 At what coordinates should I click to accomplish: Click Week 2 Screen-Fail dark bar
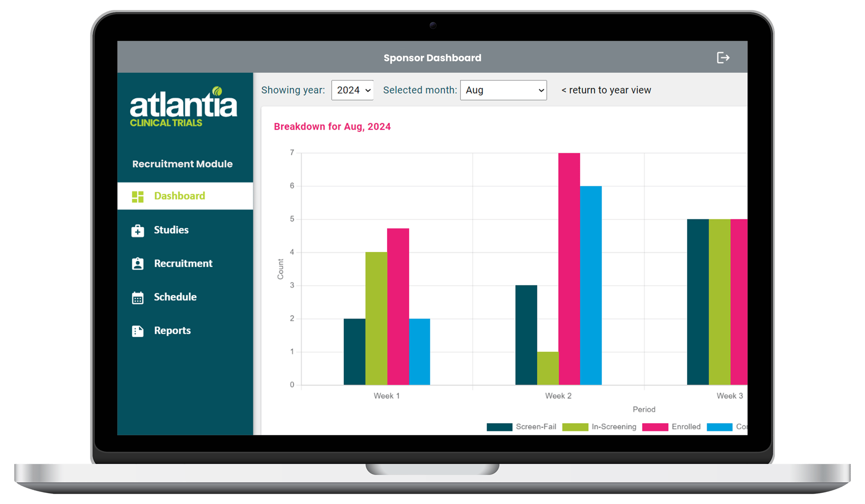tap(526, 335)
